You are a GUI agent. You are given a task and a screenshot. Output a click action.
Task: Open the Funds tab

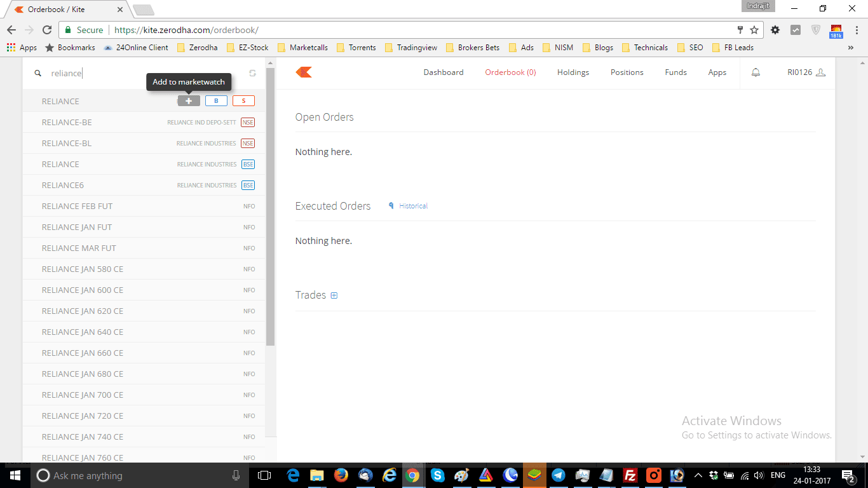click(x=676, y=72)
